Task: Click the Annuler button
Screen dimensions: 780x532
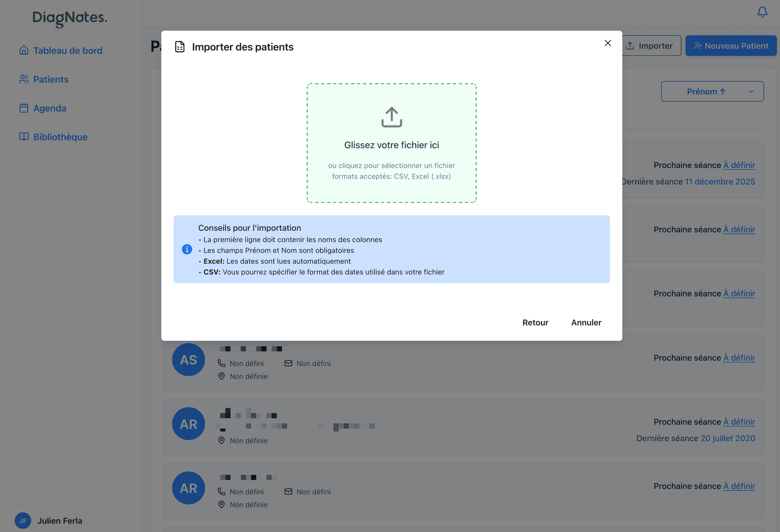Action: pyautogui.click(x=586, y=322)
